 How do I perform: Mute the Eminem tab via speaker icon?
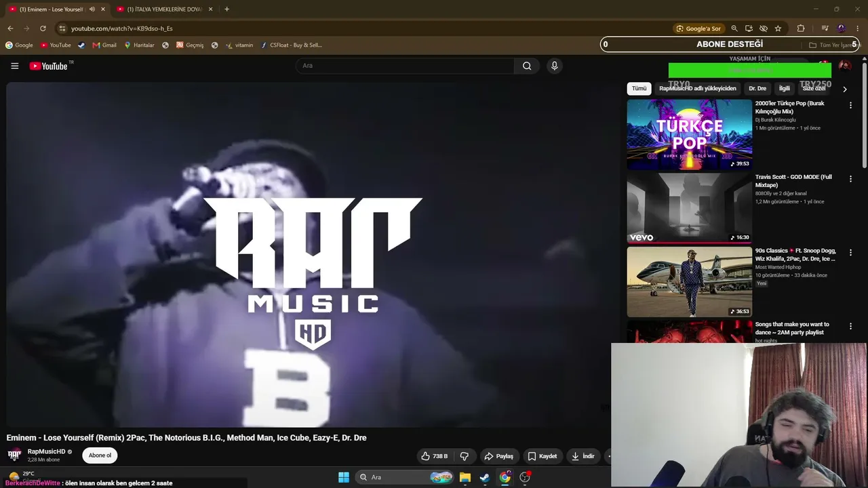click(92, 9)
